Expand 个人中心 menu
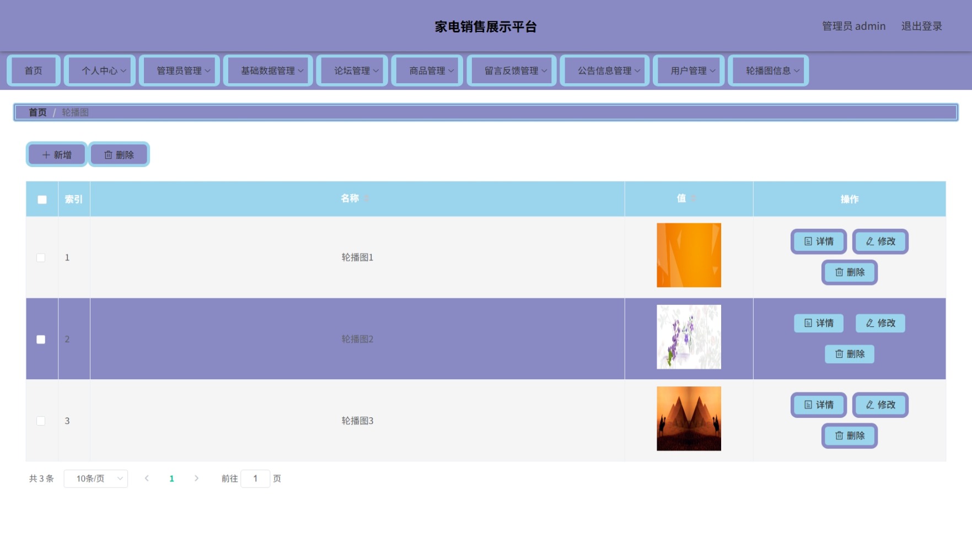972x560 pixels. 100,71
